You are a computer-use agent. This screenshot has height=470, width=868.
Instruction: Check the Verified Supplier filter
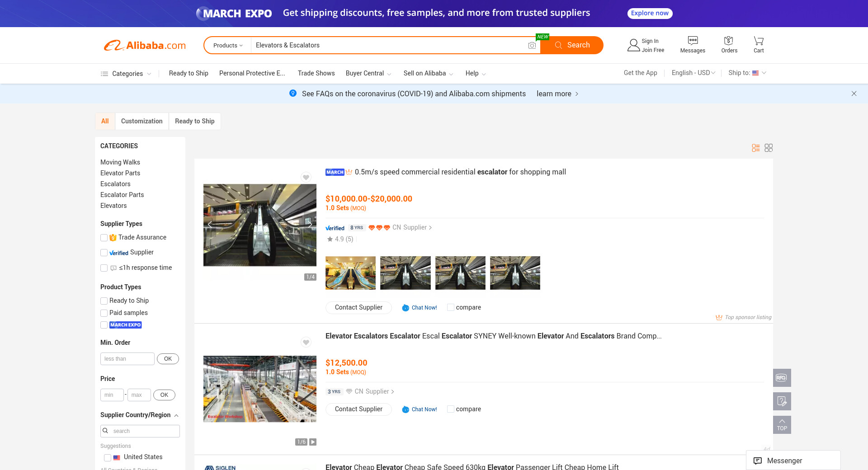104,253
